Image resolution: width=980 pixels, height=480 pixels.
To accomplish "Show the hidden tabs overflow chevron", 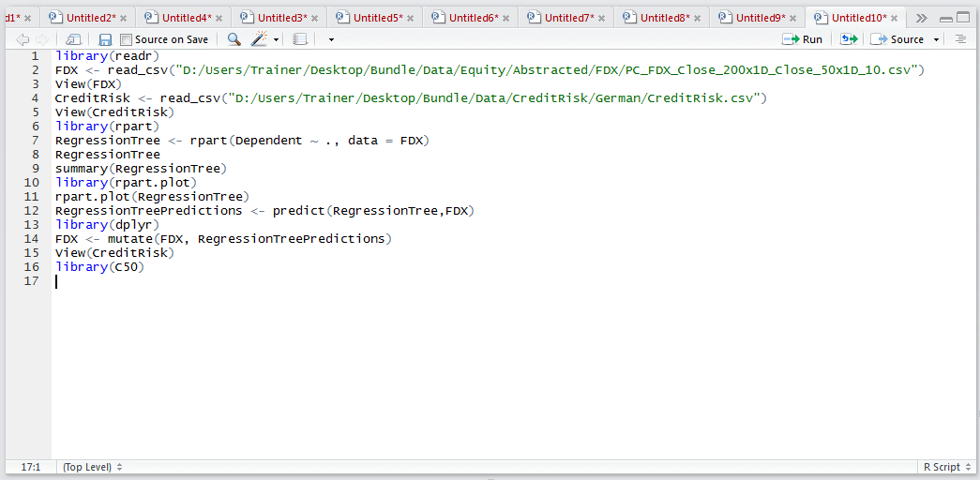I will coord(921,18).
